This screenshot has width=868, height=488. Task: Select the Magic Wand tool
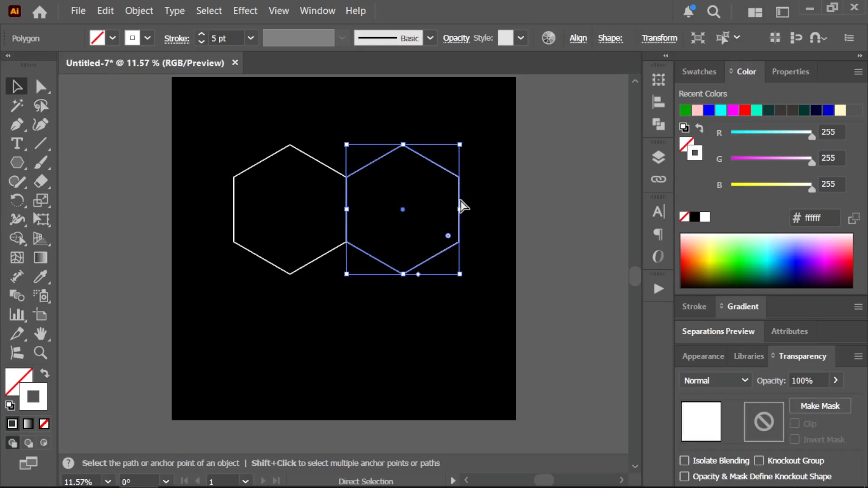coord(17,106)
